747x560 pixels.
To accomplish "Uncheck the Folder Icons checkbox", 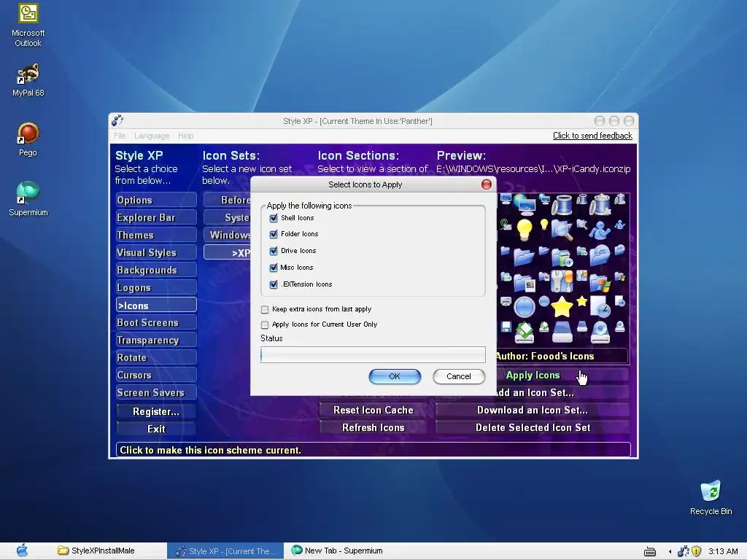I will tap(274, 234).
